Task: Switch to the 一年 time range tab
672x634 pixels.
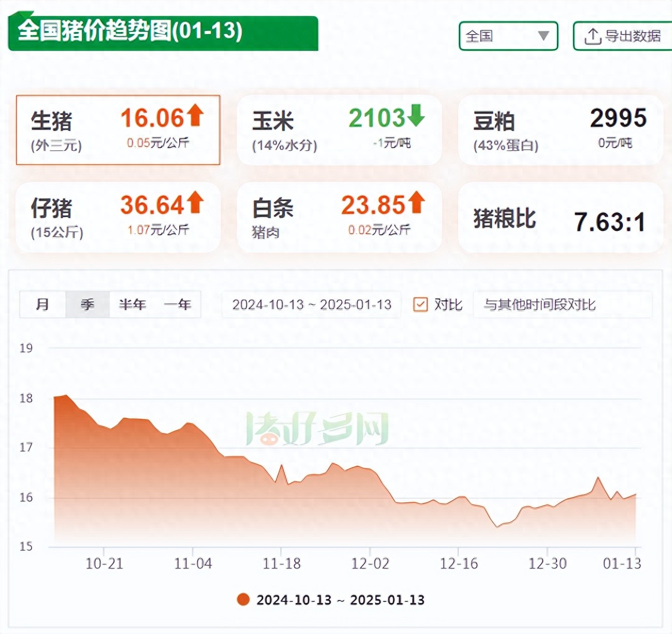Action: pyautogui.click(x=178, y=304)
